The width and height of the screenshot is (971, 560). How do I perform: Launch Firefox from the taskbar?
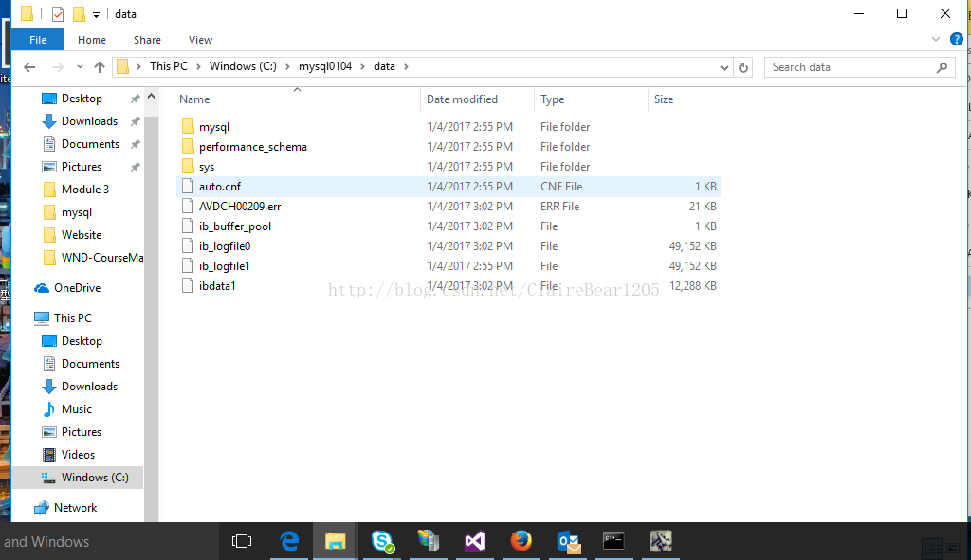tap(521, 541)
